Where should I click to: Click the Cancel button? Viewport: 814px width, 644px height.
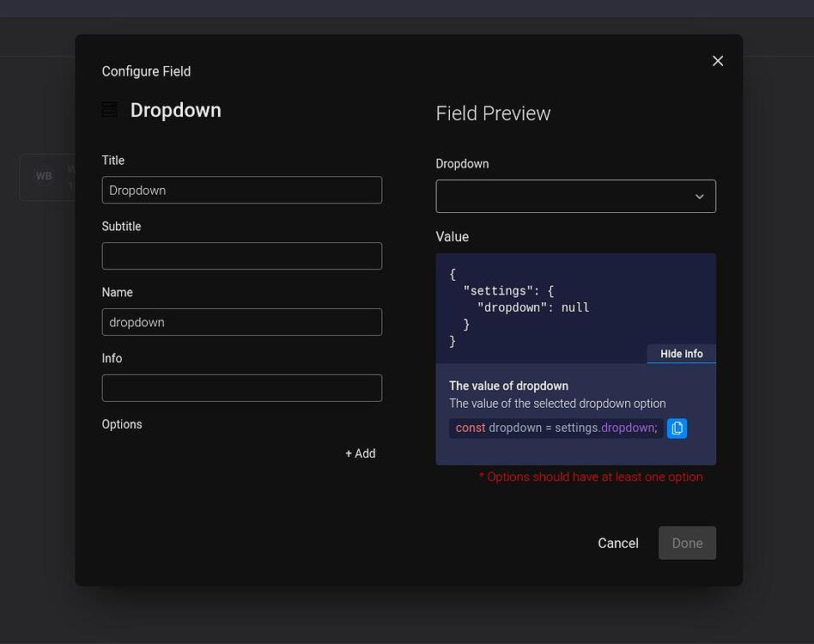coord(617,543)
